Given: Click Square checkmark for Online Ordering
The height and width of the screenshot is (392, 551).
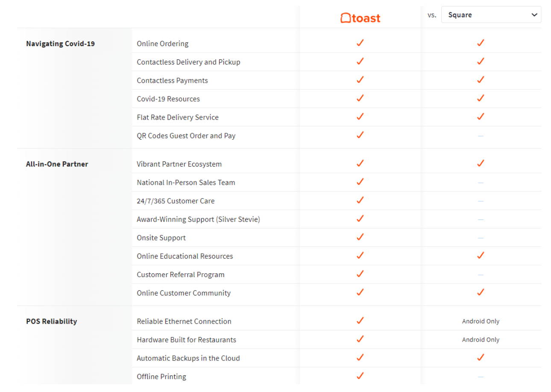Looking at the screenshot, I should click(481, 43).
